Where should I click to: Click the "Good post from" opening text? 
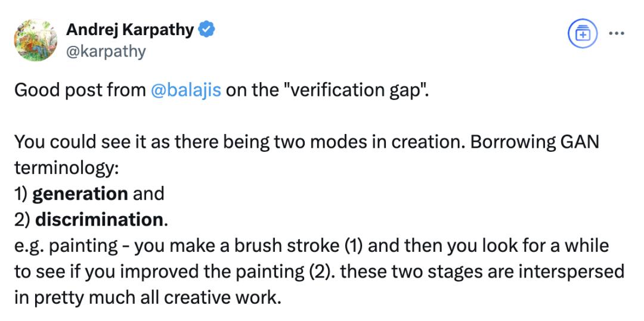pos(80,90)
